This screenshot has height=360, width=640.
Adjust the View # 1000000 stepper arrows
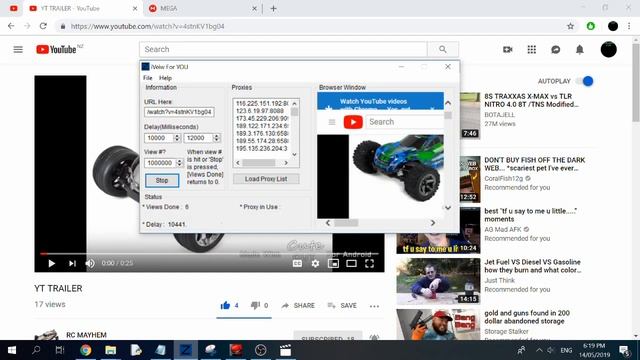179,163
